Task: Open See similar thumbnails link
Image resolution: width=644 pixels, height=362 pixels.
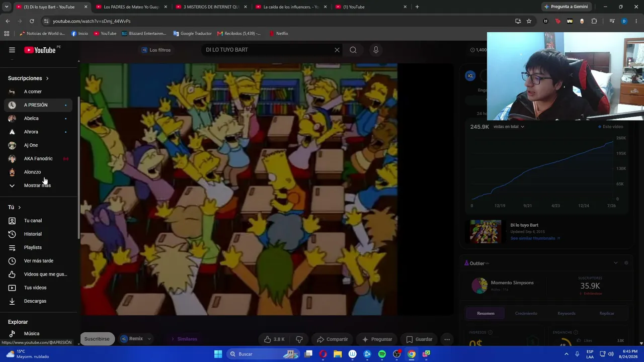Action: [x=535, y=238]
